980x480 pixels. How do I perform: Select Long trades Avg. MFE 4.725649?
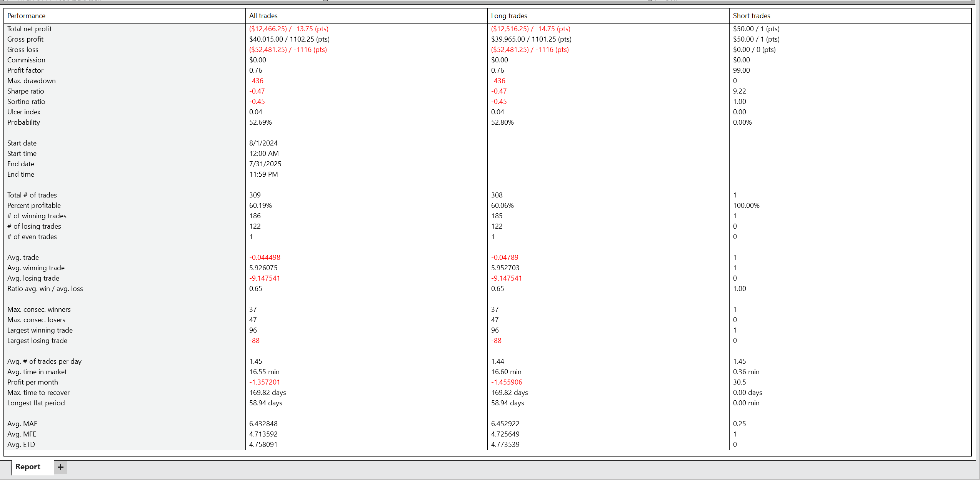505,434
